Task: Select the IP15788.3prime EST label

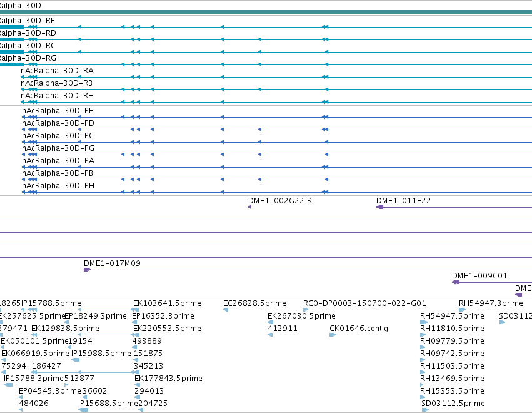Action: [34, 379]
